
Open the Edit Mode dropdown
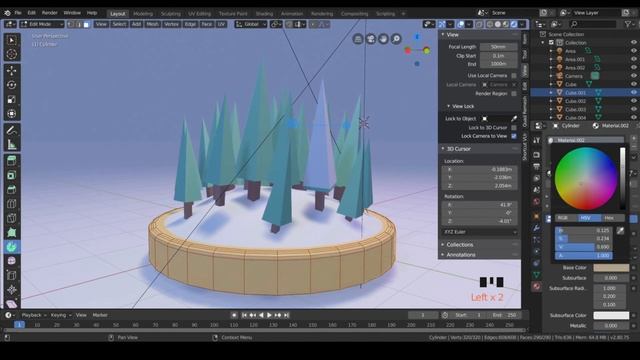coord(42,24)
